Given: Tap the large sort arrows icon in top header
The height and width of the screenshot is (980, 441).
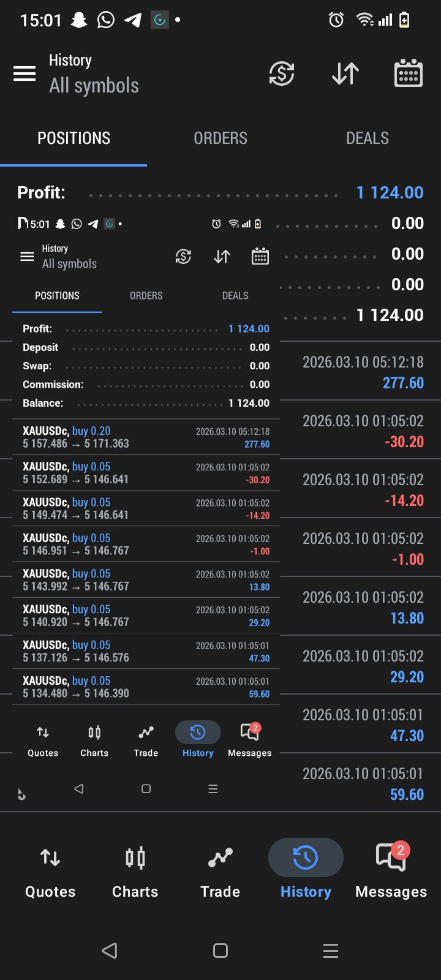Looking at the screenshot, I should pyautogui.click(x=345, y=74).
